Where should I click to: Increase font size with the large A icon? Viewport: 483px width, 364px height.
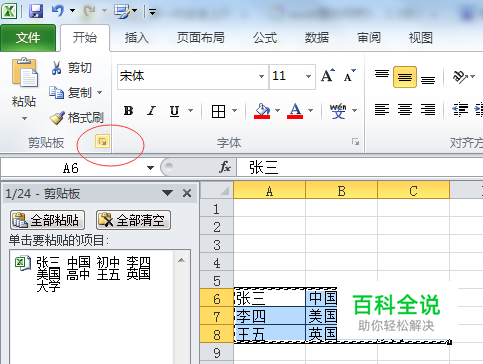(x=328, y=75)
